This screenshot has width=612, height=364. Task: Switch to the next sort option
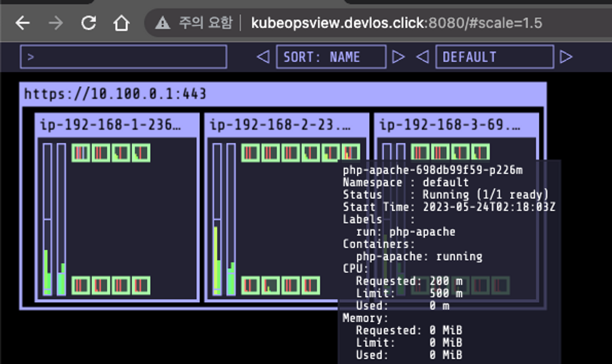398,57
